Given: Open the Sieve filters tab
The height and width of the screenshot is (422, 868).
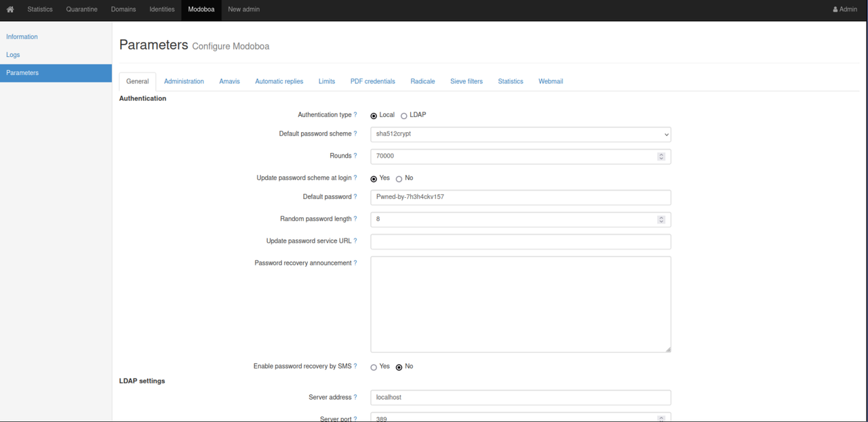Looking at the screenshot, I should pyautogui.click(x=467, y=81).
